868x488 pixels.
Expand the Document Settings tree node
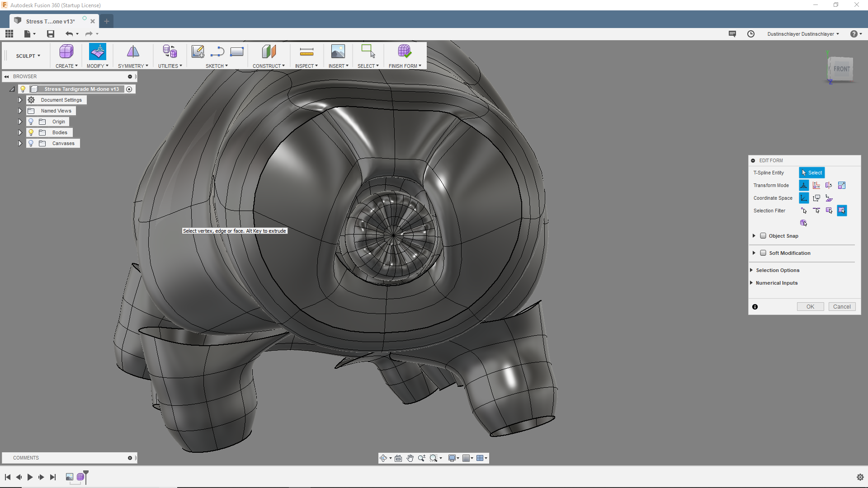click(20, 100)
